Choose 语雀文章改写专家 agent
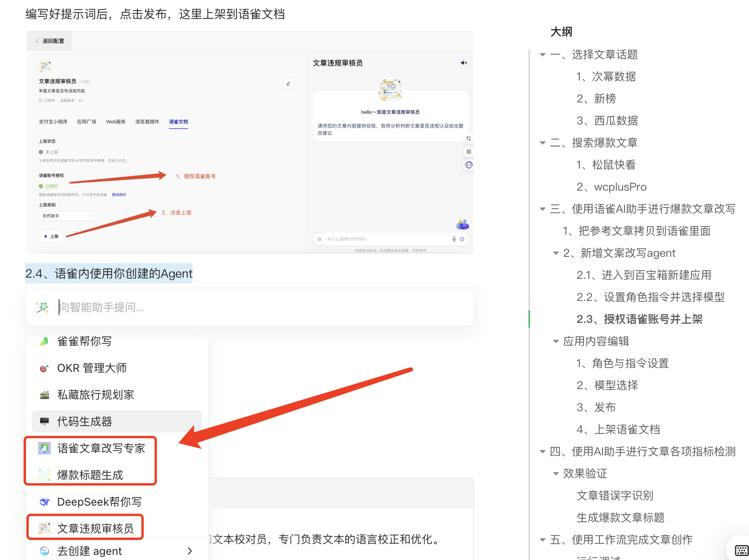 [x=117, y=448]
